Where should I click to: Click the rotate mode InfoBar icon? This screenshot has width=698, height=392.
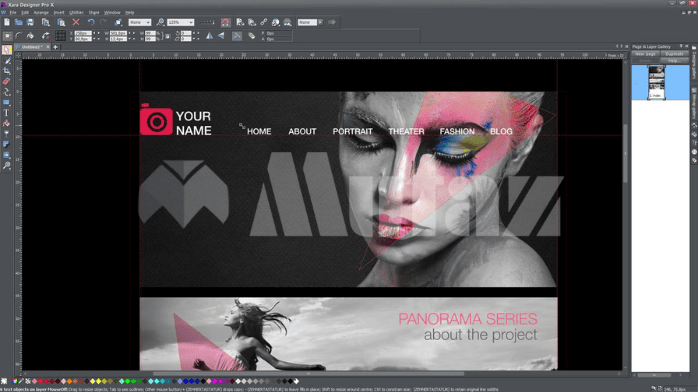point(45,36)
